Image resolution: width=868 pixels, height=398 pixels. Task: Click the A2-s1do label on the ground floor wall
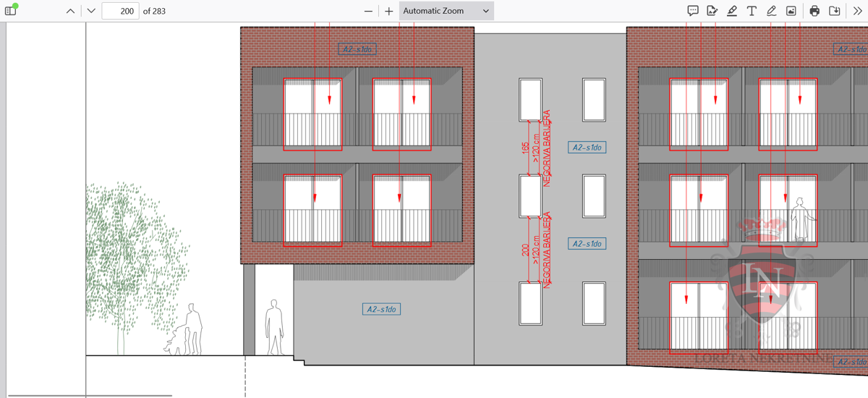[x=382, y=310]
